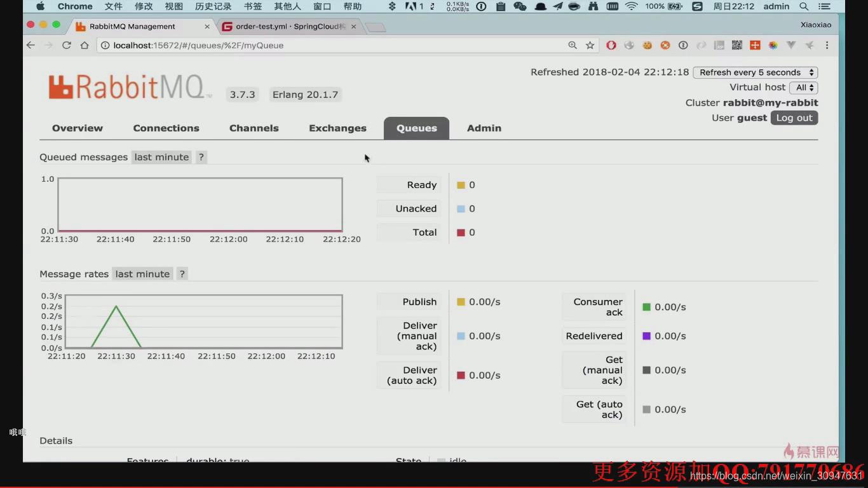
Task: Close the order-test.yml tab
Action: [354, 27]
